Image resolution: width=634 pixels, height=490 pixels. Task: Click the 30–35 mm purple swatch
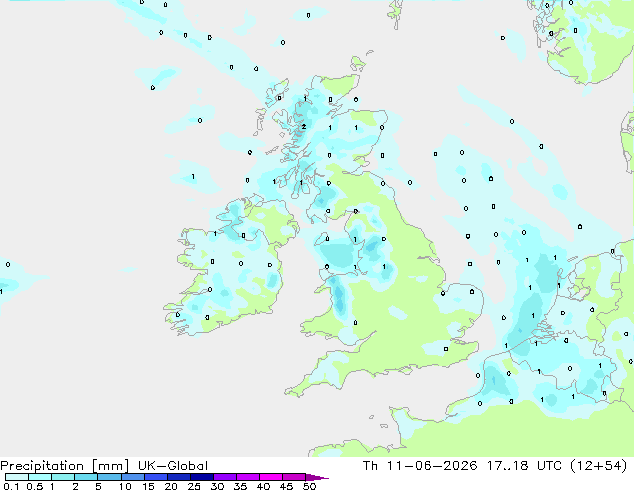click(x=224, y=477)
